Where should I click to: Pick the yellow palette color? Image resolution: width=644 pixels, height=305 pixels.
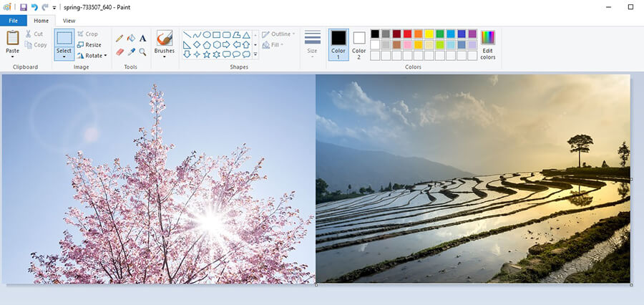tap(429, 34)
